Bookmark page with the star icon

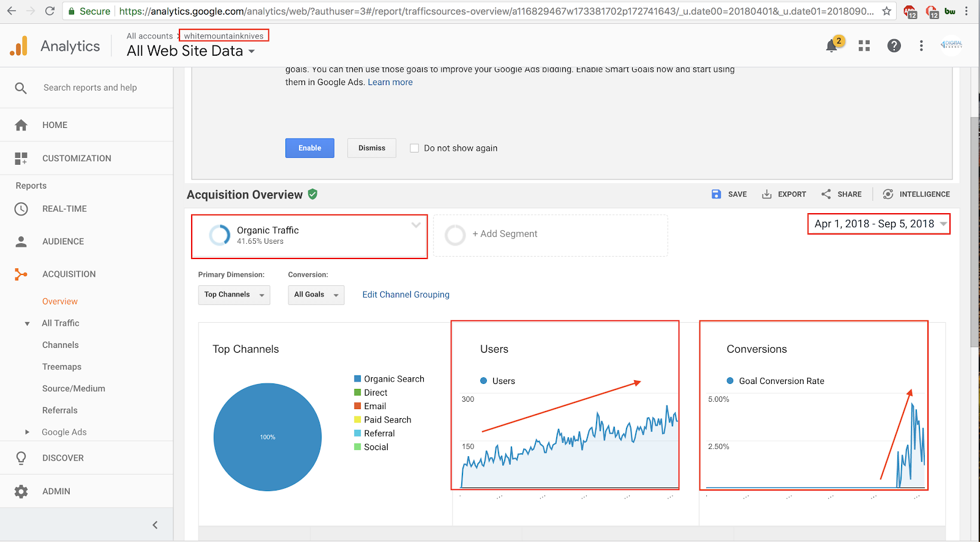pos(886,11)
